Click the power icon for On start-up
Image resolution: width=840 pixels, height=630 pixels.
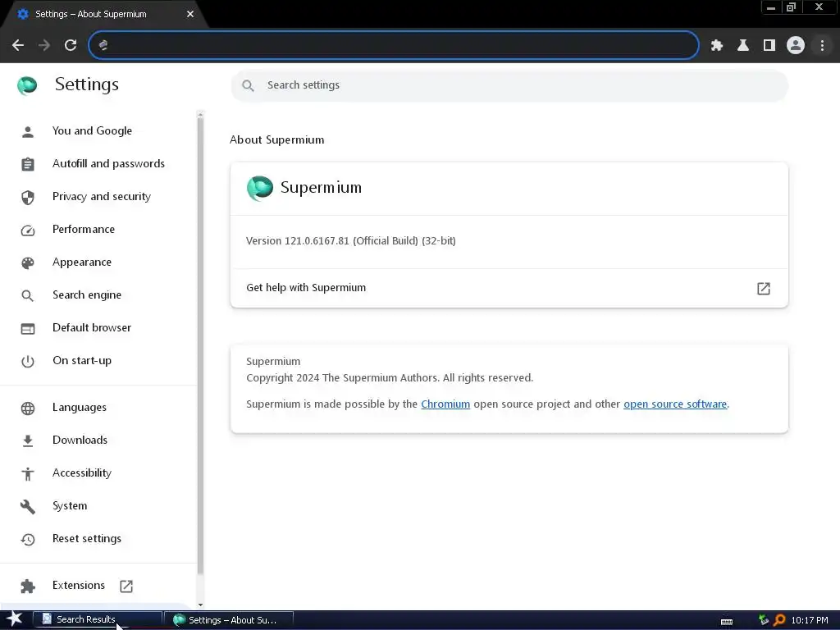point(28,362)
